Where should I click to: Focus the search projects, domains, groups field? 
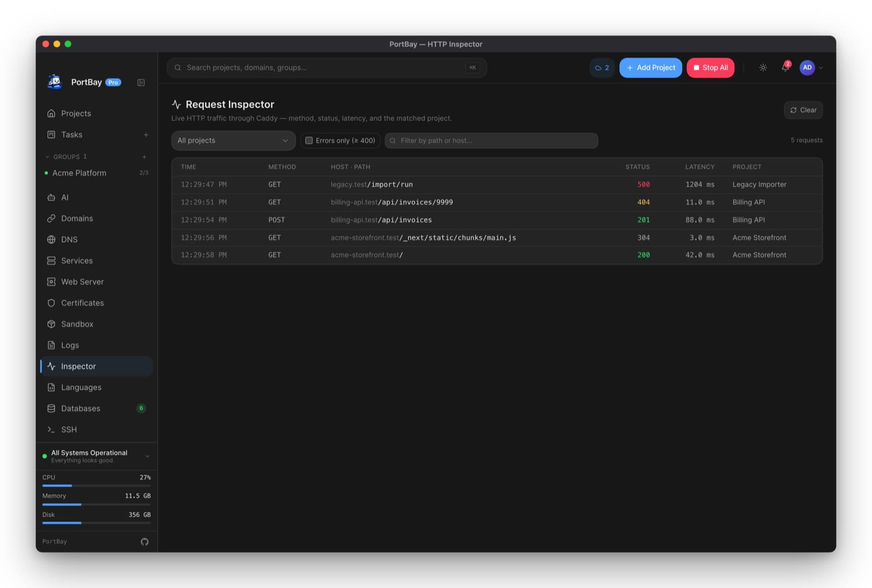pos(327,68)
